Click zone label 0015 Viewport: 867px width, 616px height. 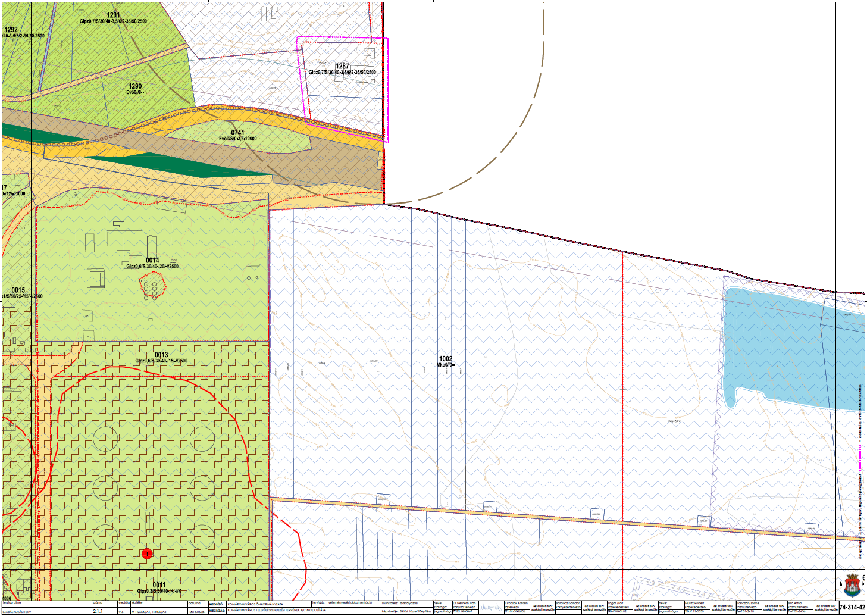tap(18, 290)
